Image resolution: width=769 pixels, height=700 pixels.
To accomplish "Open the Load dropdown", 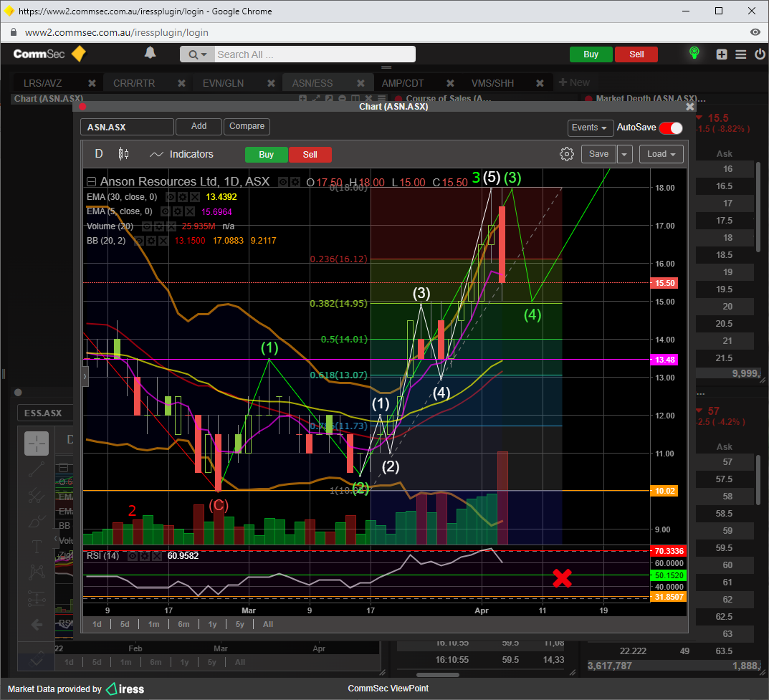I will [661, 154].
